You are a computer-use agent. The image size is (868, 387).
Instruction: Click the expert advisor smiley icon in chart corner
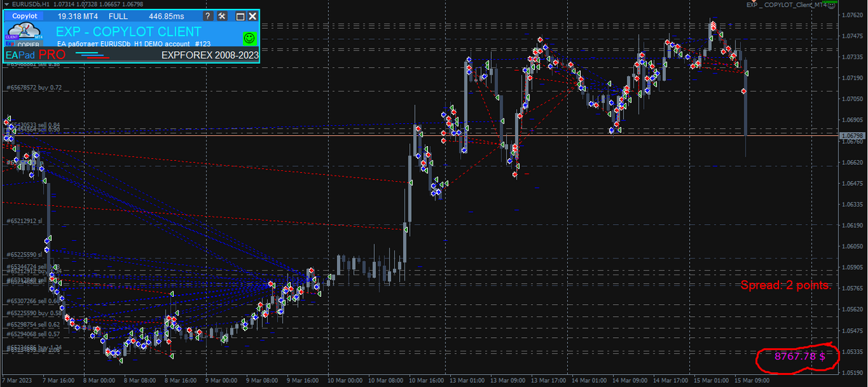832,5
